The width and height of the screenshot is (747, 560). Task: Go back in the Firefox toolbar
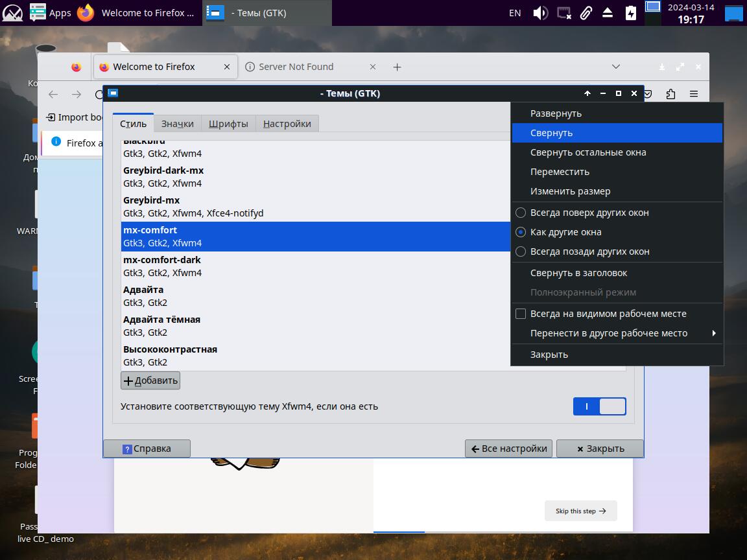(x=53, y=94)
